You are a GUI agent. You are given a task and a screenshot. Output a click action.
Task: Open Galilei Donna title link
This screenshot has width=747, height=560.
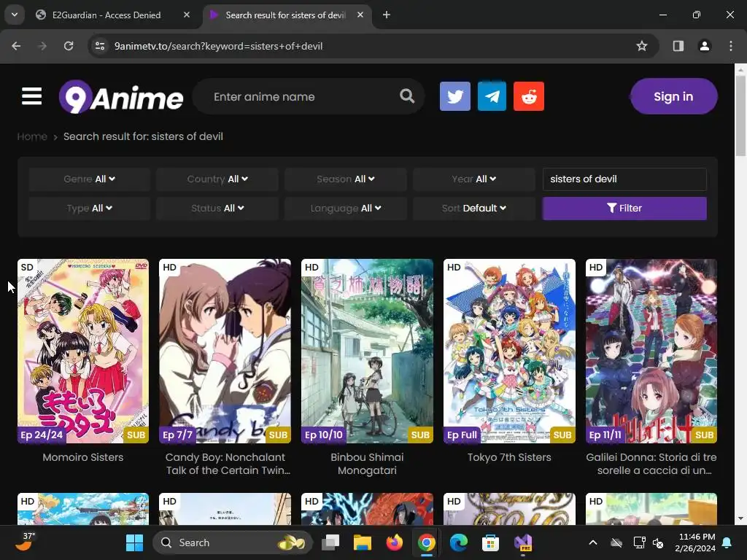651,464
